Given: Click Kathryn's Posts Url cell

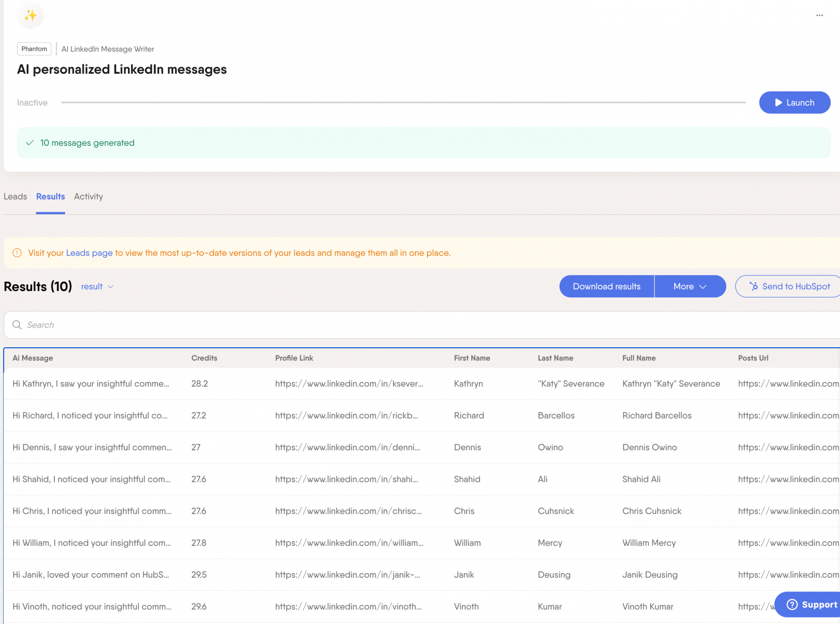Looking at the screenshot, I should pos(789,383).
